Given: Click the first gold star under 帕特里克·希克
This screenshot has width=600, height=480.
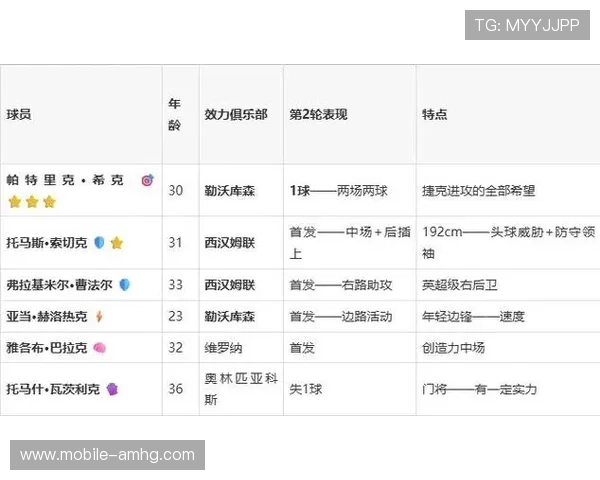Looking at the screenshot, I should click(x=15, y=201).
